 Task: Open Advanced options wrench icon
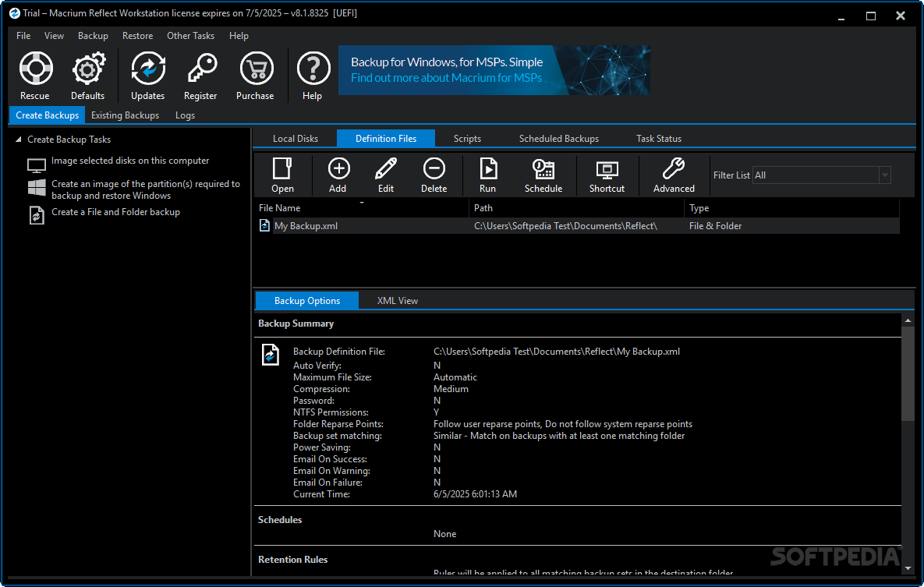[674, 168]
